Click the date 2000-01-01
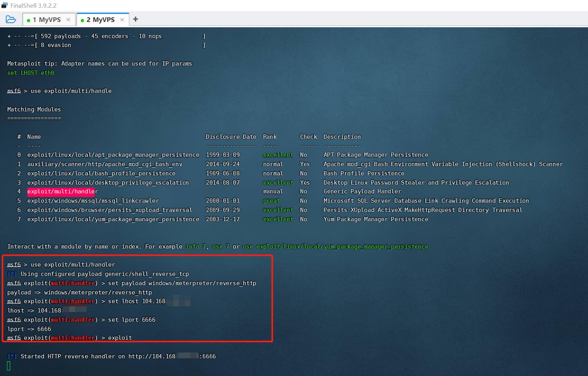 [x=222, y=201]
